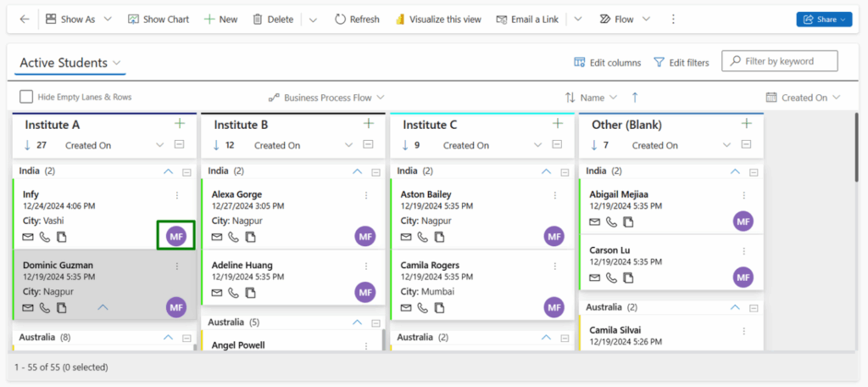Open the MF avatar on Infy card
The width and height of the screenshot is (868, 387).
tap(176, 238)
